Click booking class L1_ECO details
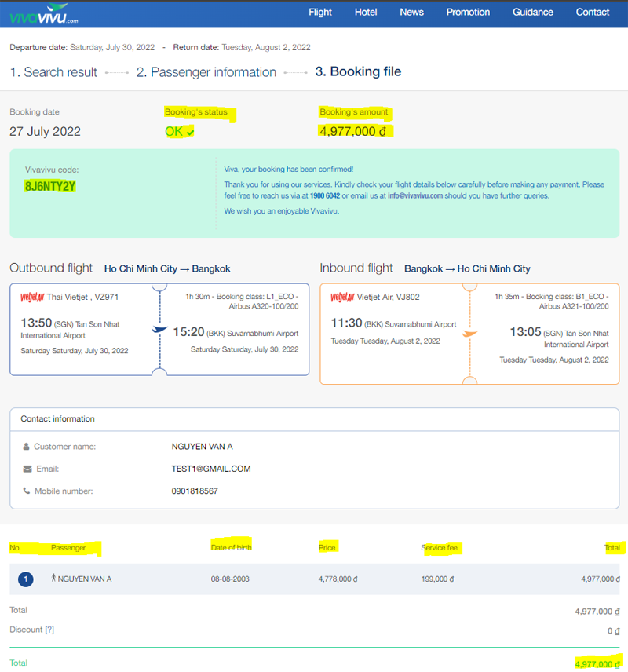Viewport: 628px width, 672px height. tap(242, 301)
